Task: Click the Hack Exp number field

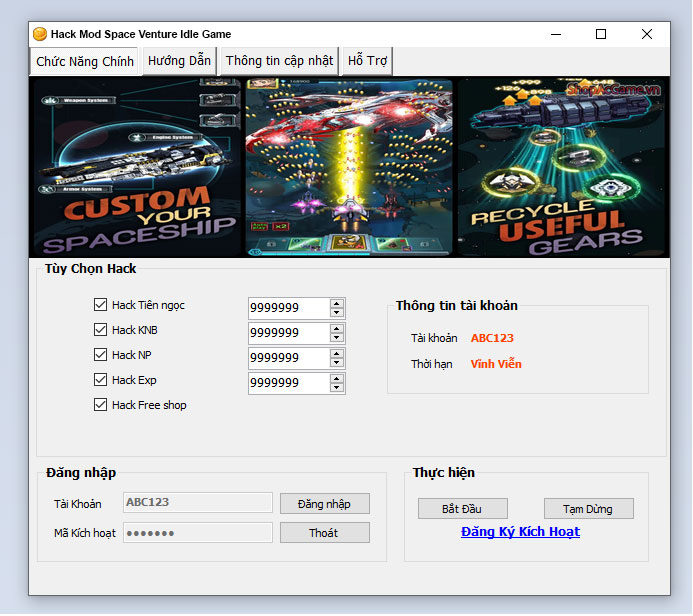Action: point(289,384)
